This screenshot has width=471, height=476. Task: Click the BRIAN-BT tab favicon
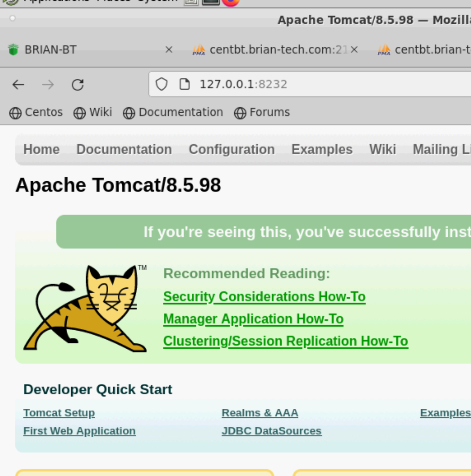click(x=13, y=50)
